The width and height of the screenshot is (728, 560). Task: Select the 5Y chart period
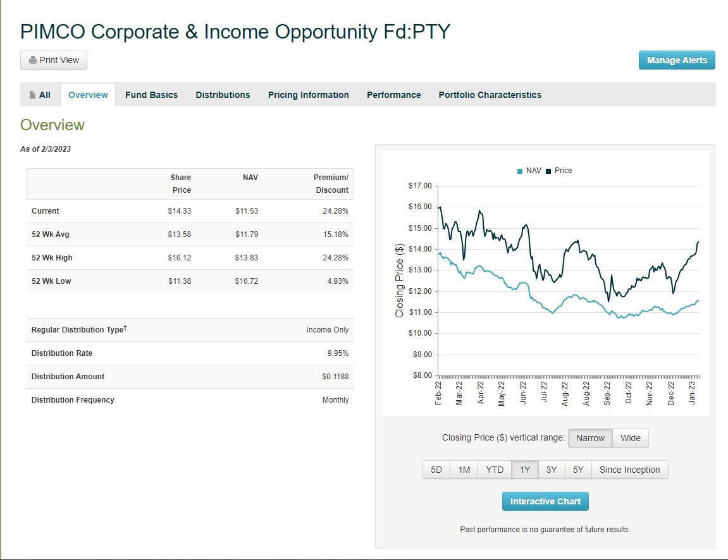(x=578, y=470)
